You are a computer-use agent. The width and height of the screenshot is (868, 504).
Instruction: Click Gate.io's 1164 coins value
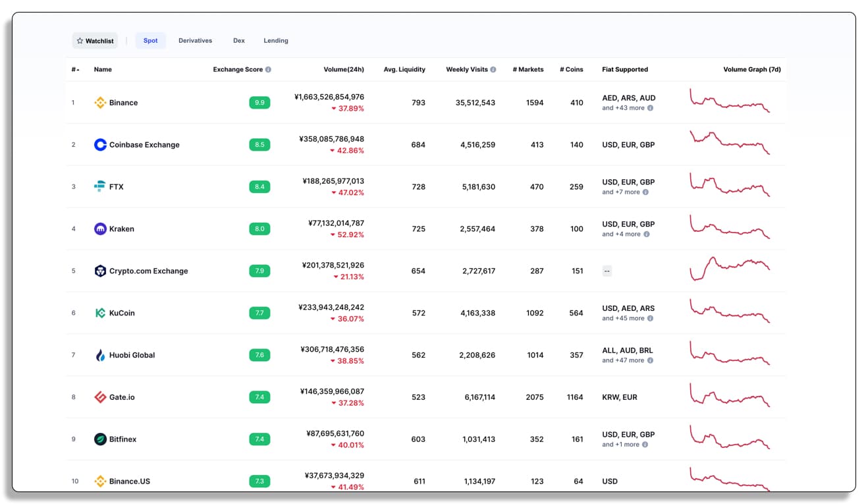tap(575, 397)
